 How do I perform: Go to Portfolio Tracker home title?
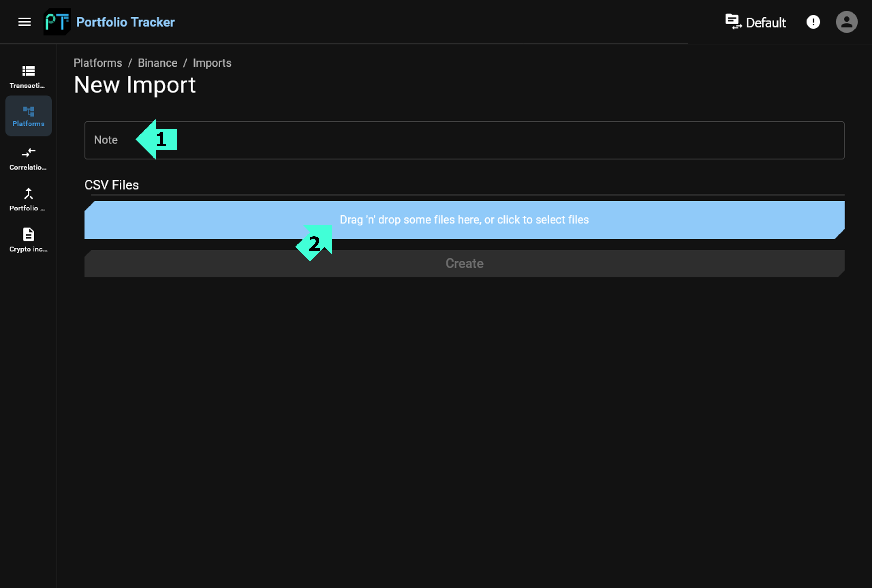pos(125,22)
